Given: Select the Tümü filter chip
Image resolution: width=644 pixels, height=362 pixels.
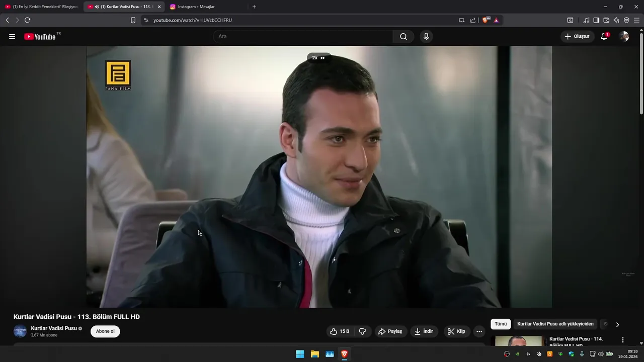Looking at the screenshot, I should pyautogui.click(x=501, y=324).
